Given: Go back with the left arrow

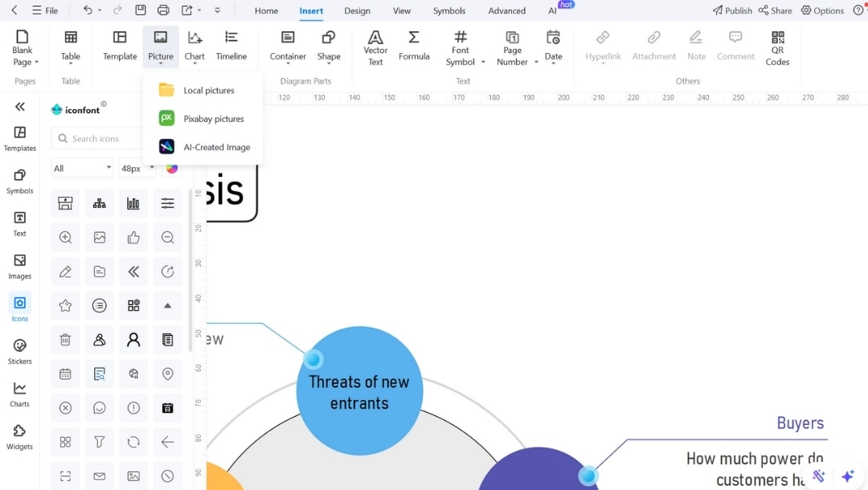Looking at the screenshot, I should click(14, 10).
